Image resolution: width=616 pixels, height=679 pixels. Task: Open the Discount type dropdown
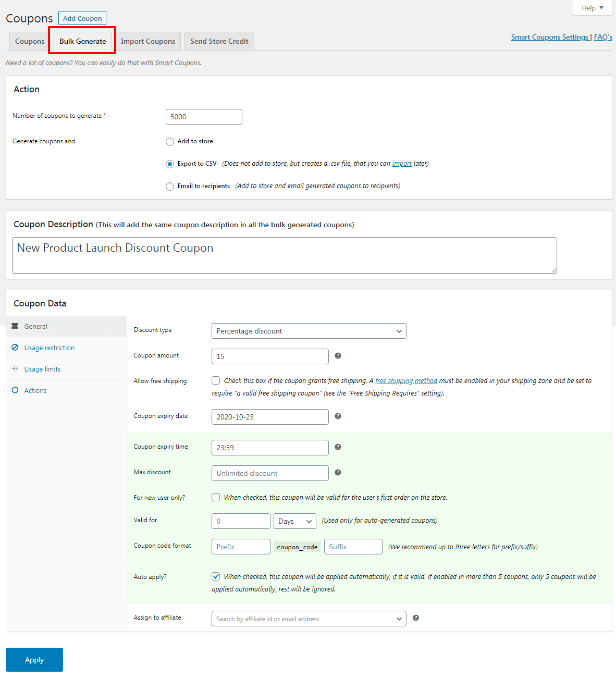click(x=309, y=331)
